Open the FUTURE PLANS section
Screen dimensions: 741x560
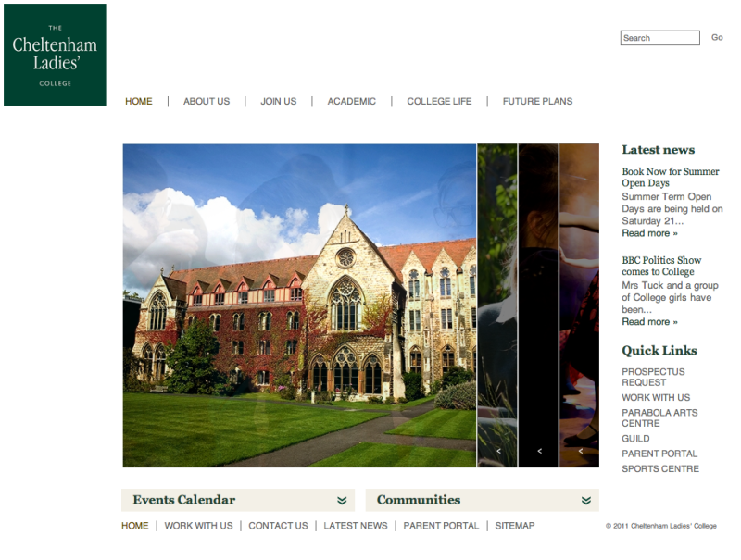pyautogui.click(x=537, y=101)
